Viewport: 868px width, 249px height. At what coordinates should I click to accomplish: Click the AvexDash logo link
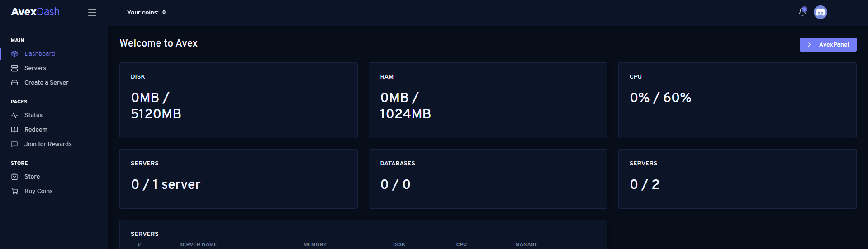pos(35,12)
